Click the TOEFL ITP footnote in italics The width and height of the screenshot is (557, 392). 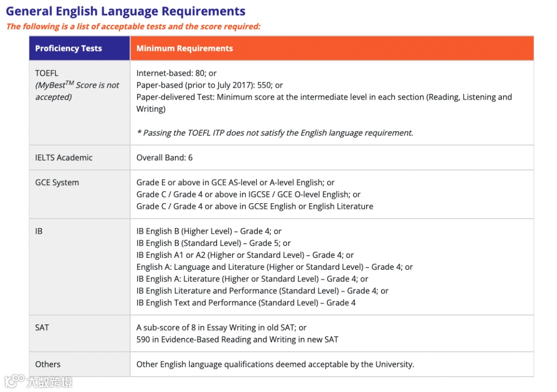(x=275, y=133)
